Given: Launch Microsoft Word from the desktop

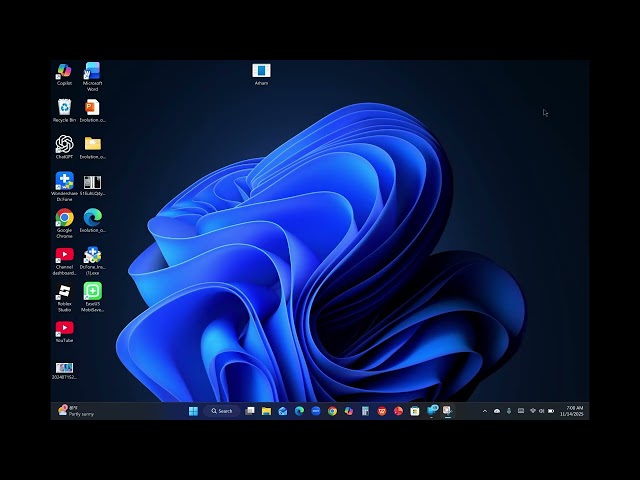Looking at the screenshot, I should [x=92, y=71].
